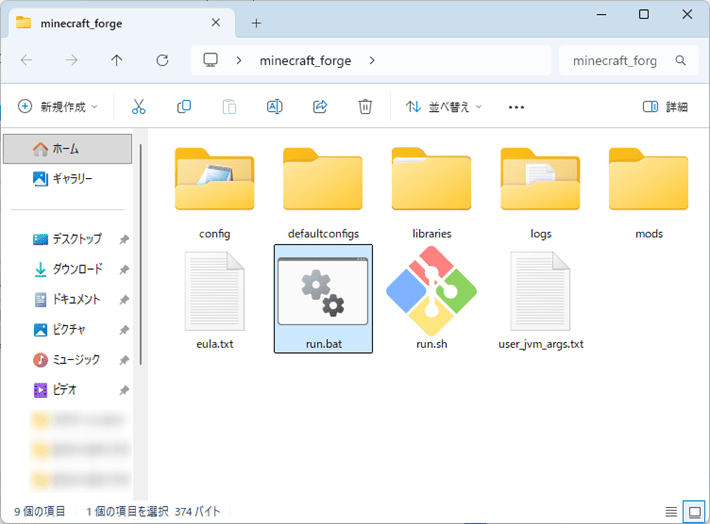The height and width of the screenshot is (524, 710).
Task: Go up one folder level
Action: (x=117, y=60)
